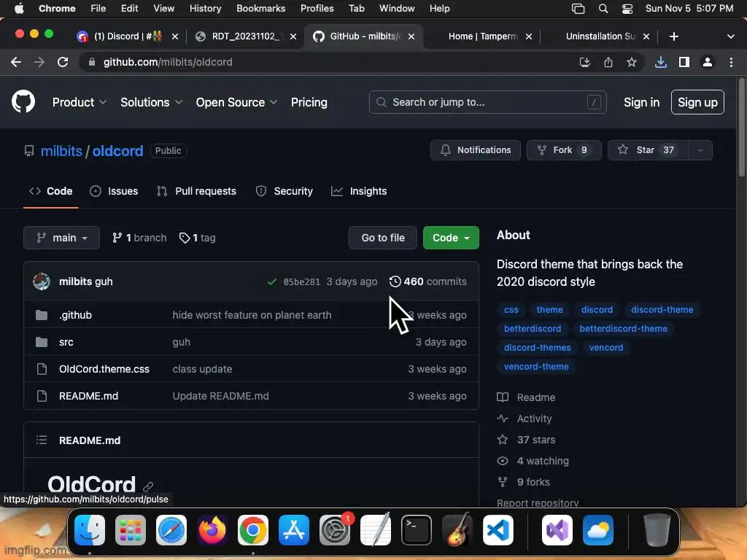This screenshot has height=560, width=747.
Task: Open the milbits owner link
Action: point(61,151)
